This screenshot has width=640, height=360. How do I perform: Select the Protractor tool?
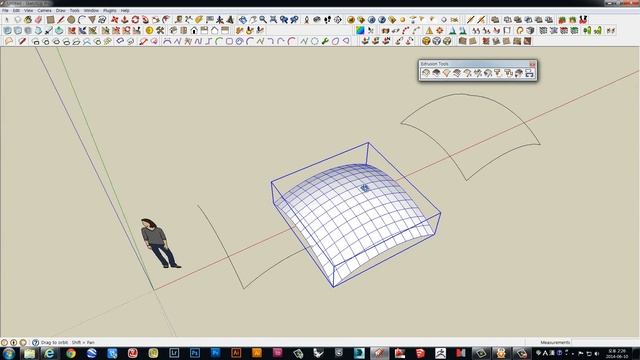click(x=199, y=20)
